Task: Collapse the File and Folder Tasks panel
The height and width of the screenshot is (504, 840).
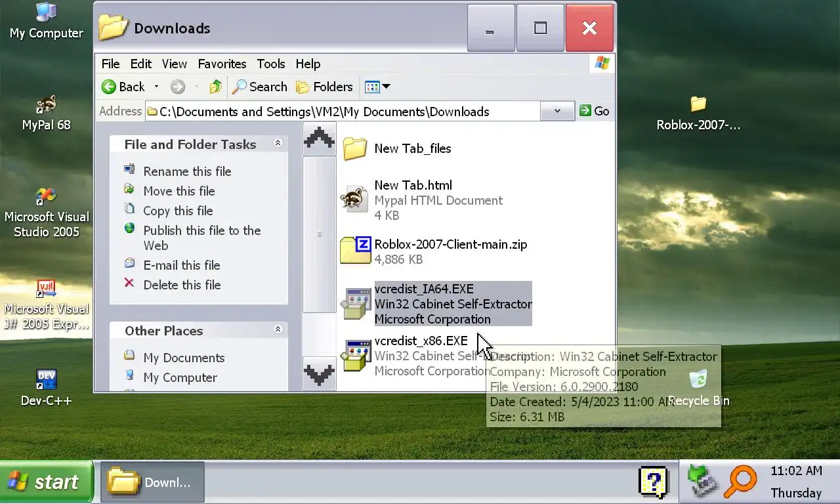Action: [x=278, y=143]
